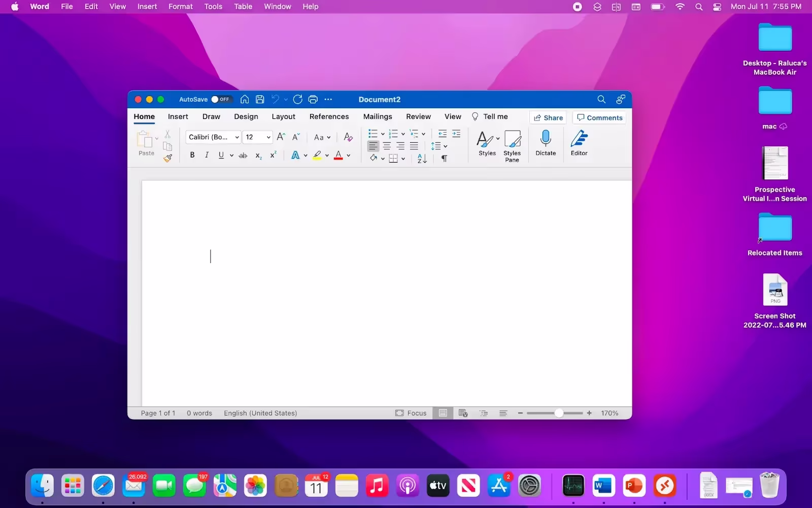Image resolution: width=812 pixels, height=508 pixels.
Task: Expand the font size 12 dropdown
Action: (x=268, y=137)
